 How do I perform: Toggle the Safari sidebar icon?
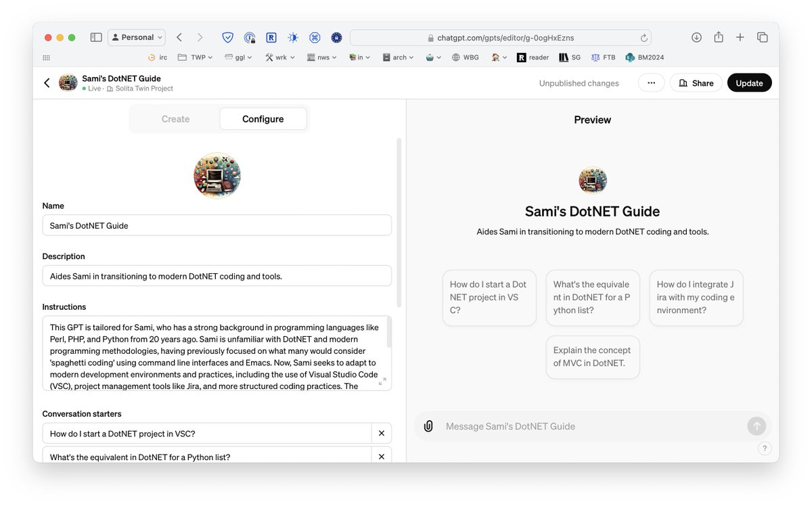(96, 37)
